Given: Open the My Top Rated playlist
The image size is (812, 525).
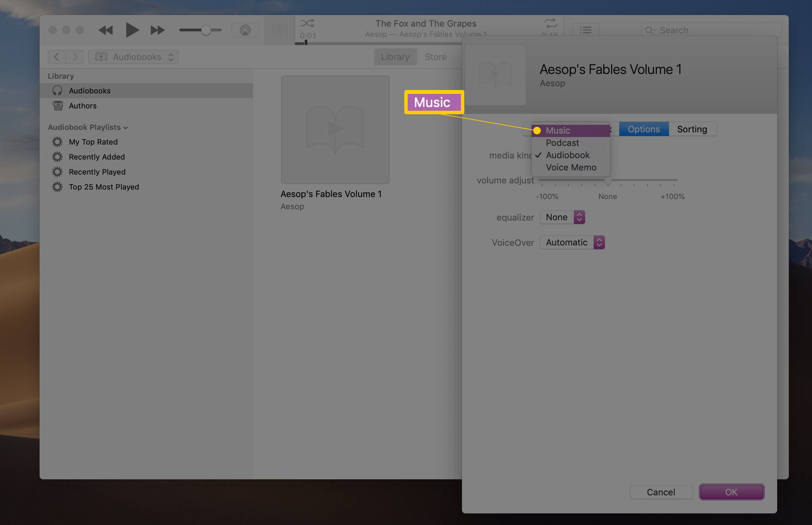Looking at the screenshot, I should click(93, 142).
